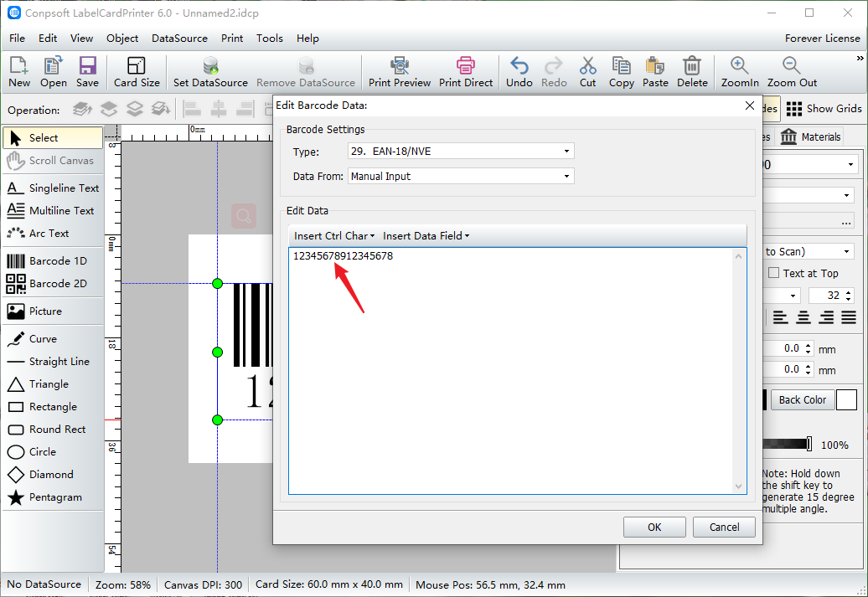Open Print Preview from the toolbar
Screen dimensions: 868x597
[x=399, y=72]
